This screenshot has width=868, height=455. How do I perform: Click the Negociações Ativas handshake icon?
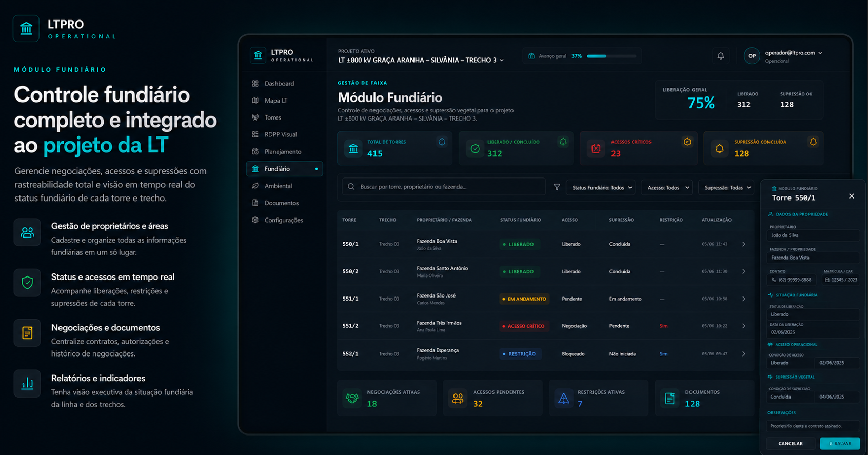click(352, 398)
